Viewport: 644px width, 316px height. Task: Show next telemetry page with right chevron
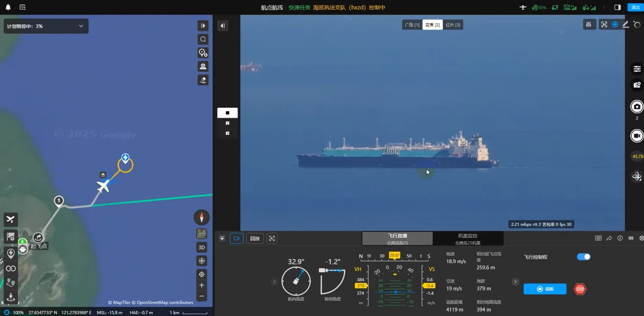click(516, 282)
